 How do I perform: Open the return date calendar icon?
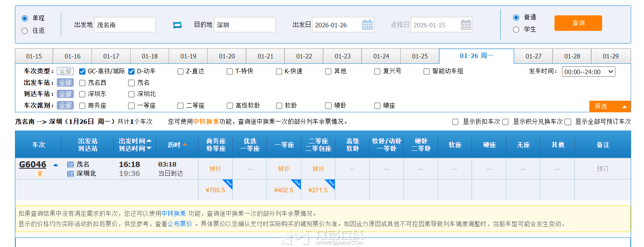pos(466,24)
